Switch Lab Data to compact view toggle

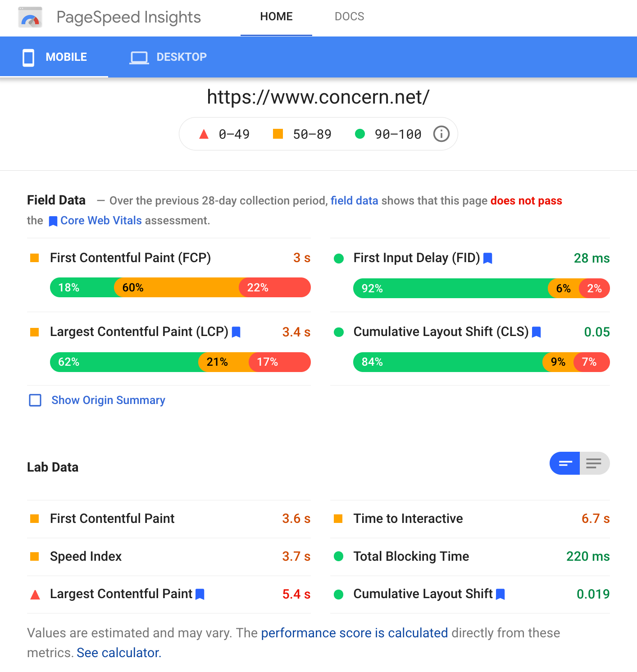[x=564, y=463]
